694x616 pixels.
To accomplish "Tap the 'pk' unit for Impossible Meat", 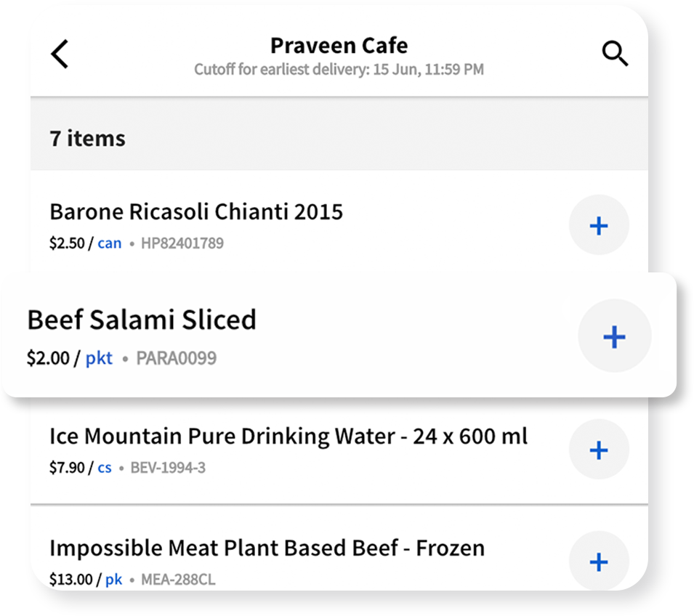I will (114, 579).
